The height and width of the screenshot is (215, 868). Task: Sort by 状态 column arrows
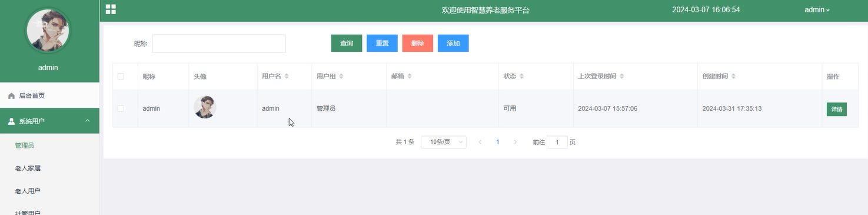(521, 77)
